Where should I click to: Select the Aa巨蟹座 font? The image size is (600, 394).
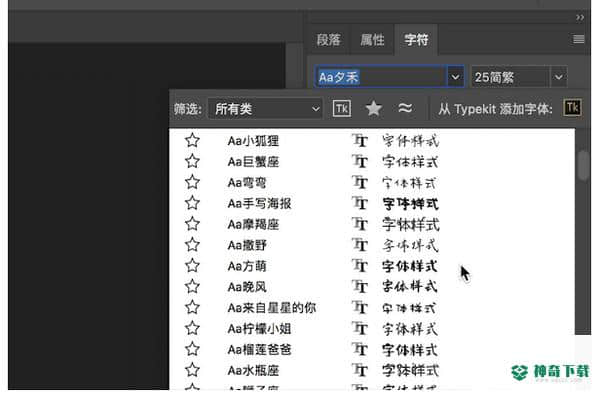pyautogui.click(x=253, y=162)
